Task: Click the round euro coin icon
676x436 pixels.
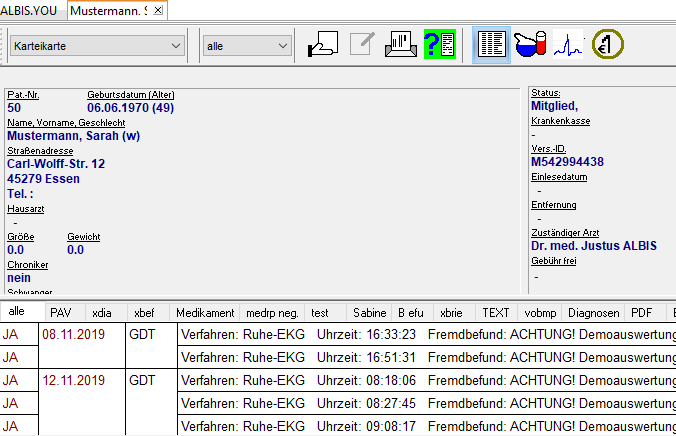Action: pyautogui.click(x=607, y=45)
